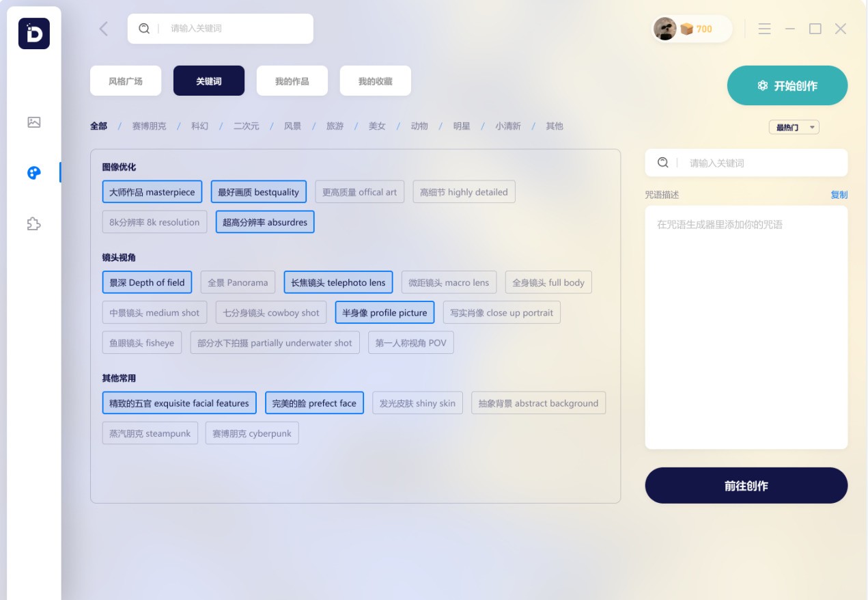Deselect the 超高分辨率 absurdres keyword
The height and width of the screenshot is (600, 868).
(264, 221)
